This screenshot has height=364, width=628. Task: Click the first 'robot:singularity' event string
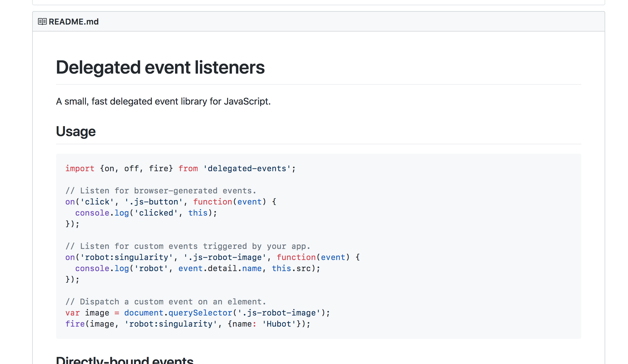(126, 257)
